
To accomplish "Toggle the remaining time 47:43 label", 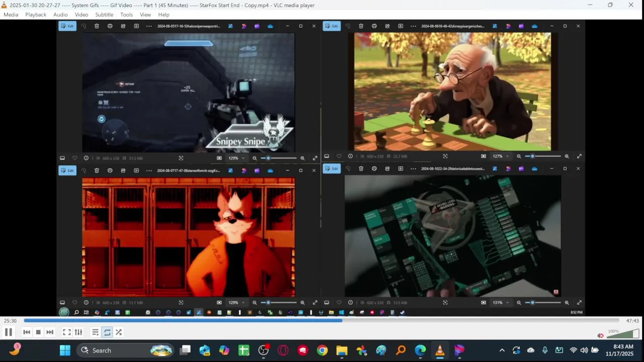I will [x=632, y=321].
